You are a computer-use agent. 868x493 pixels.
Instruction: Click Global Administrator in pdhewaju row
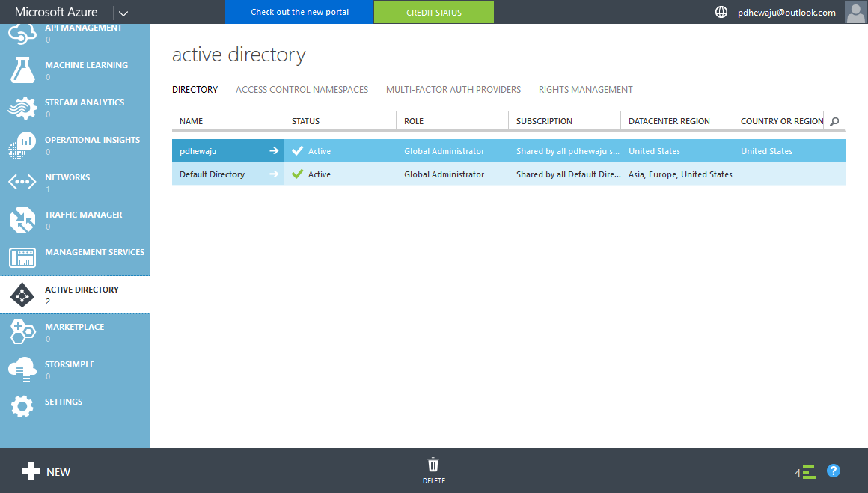[444, 151]
